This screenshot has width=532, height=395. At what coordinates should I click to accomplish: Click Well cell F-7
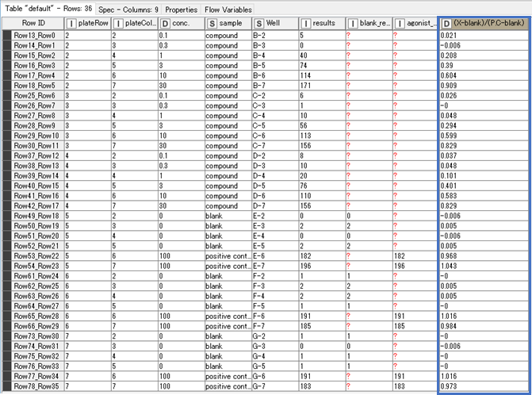pyautogui.click(x=275, y=326)
